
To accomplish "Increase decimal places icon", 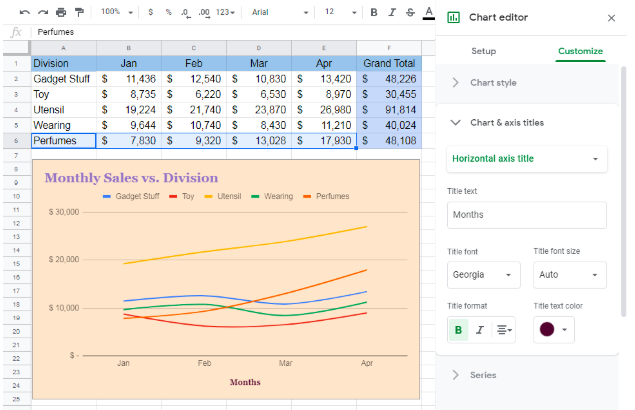I will click(x=204, y=13).
